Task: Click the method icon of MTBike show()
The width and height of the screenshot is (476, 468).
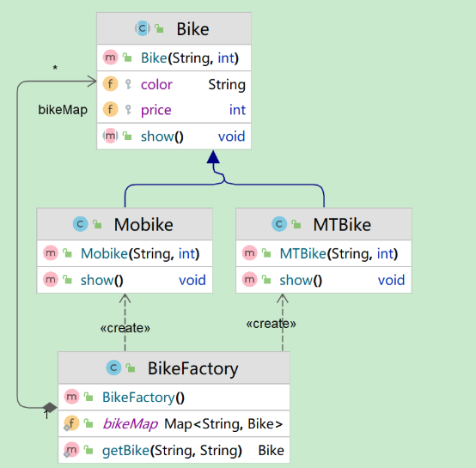Action: tap(249, 279)
